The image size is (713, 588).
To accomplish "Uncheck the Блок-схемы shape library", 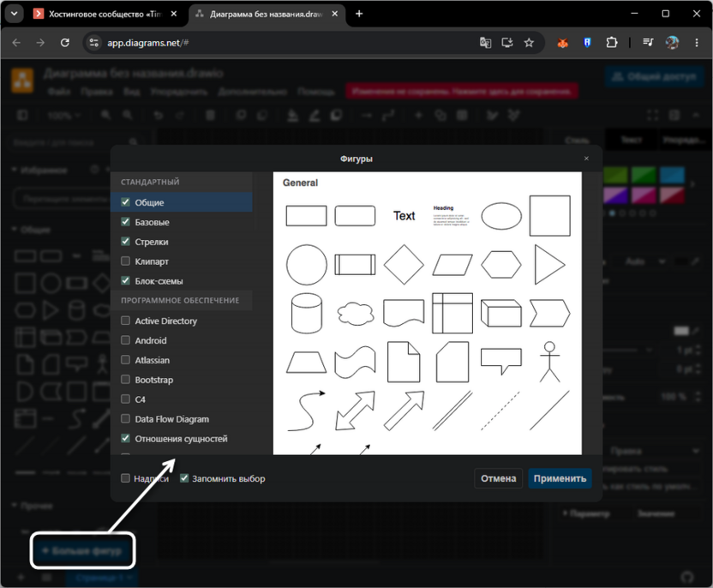I will (x=125, y=280).
